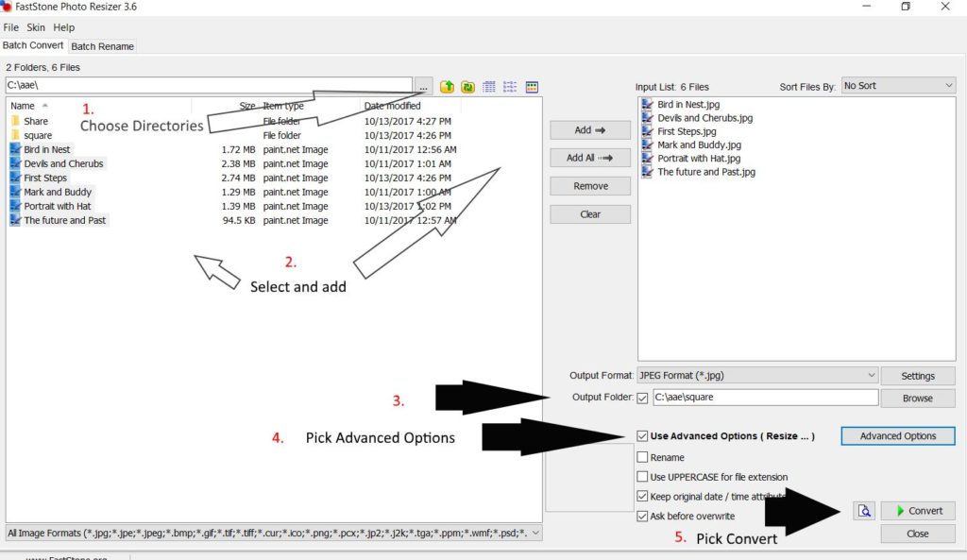Viewport: 967px width, 560px height.
Task: Select the Mark and Buddy file name
Action: [x=58, y=192]
